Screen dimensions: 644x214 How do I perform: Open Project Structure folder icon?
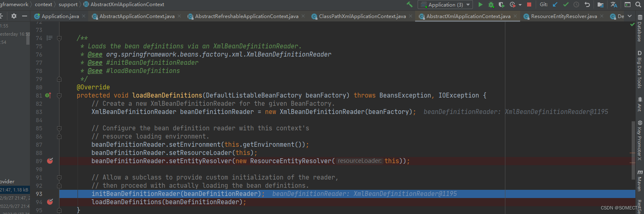pos(601,5)
